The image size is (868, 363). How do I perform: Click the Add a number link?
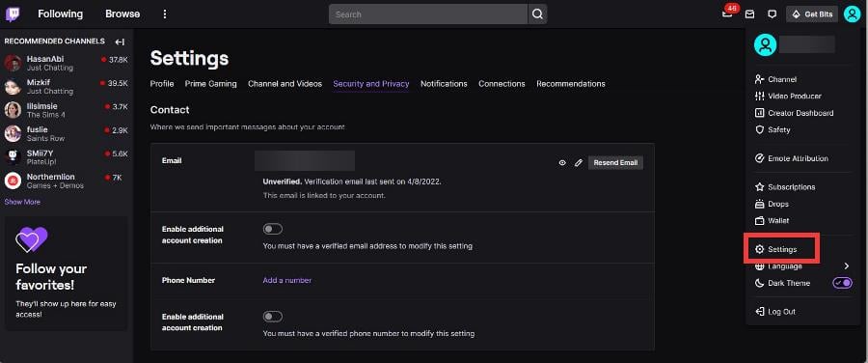coord(286,280)
